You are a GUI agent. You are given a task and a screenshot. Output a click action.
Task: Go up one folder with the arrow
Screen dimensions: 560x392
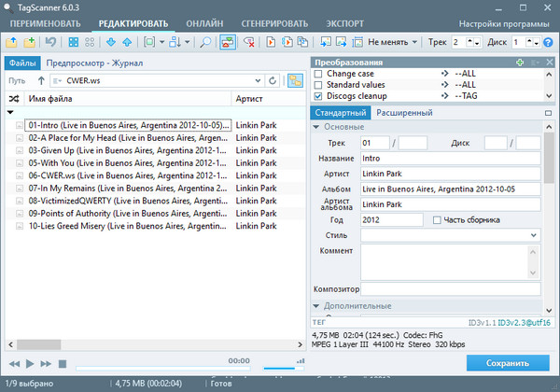[41, 80]
